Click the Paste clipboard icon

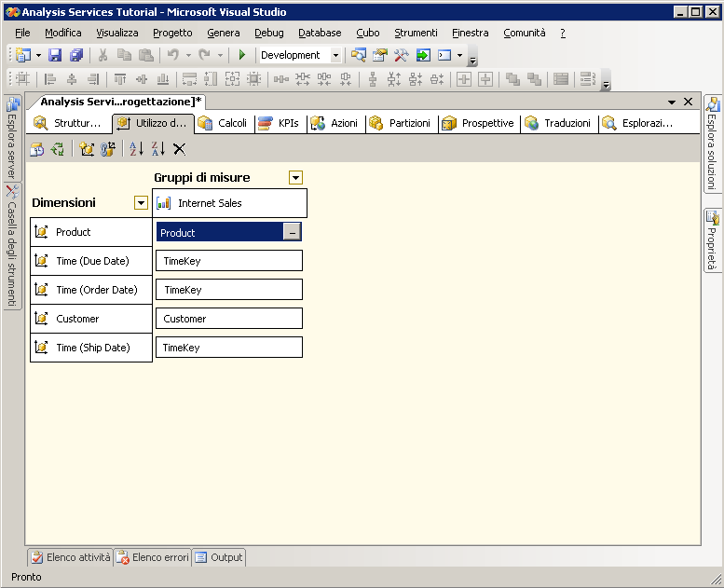(x=146, y=55)
